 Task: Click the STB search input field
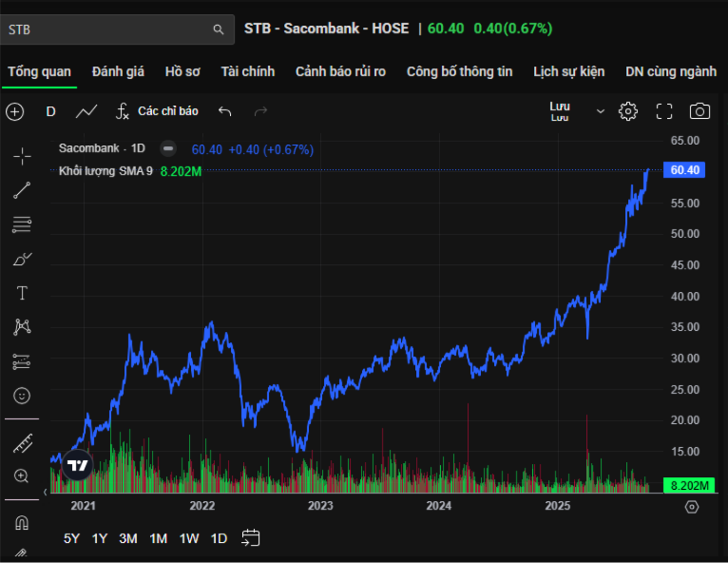tap(109, 29)
